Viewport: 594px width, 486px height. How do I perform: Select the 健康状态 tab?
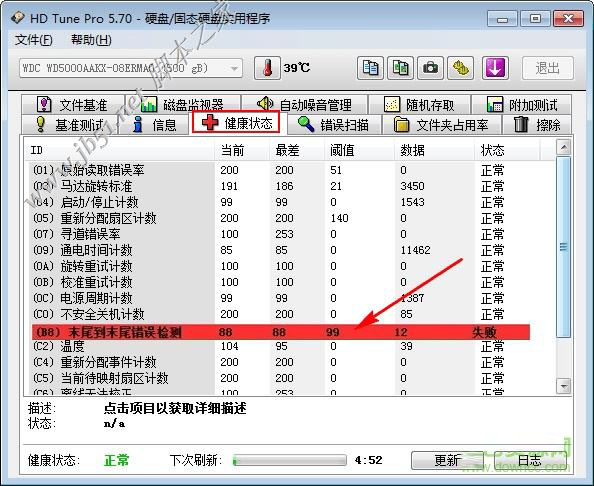pos(236,122)
